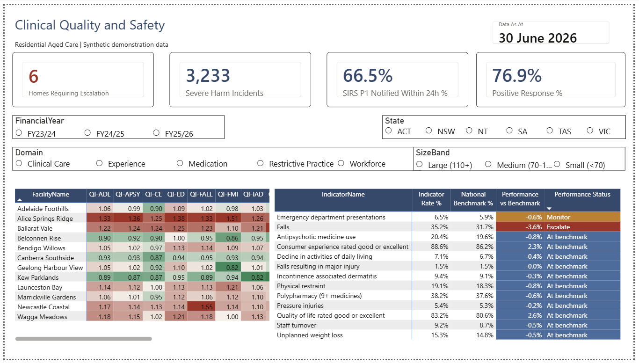Viewport: 639px width, 364px height.
Task: Sort by the QI-APSY column header
Action: 127,195
